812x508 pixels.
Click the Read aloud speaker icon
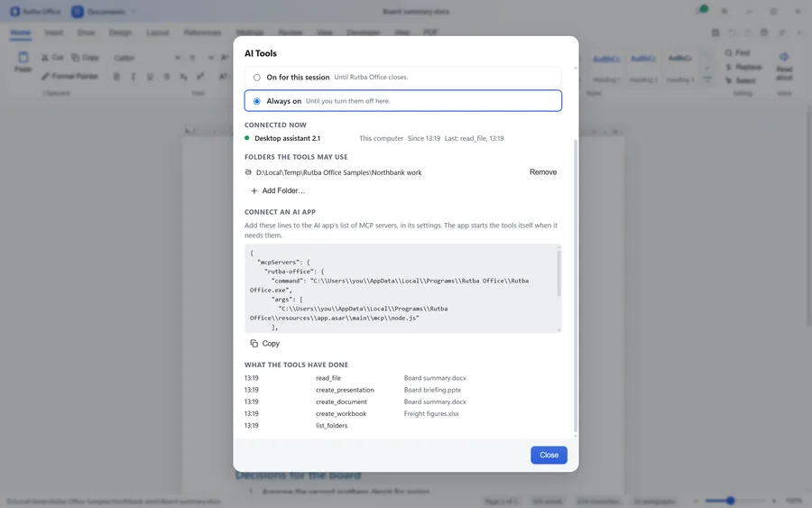pos(784,57)
